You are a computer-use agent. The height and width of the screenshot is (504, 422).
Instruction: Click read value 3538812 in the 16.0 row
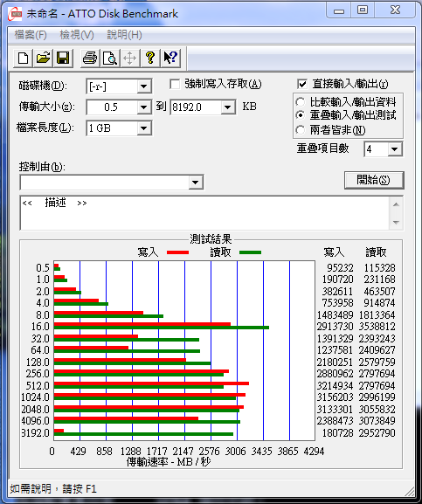377,327
